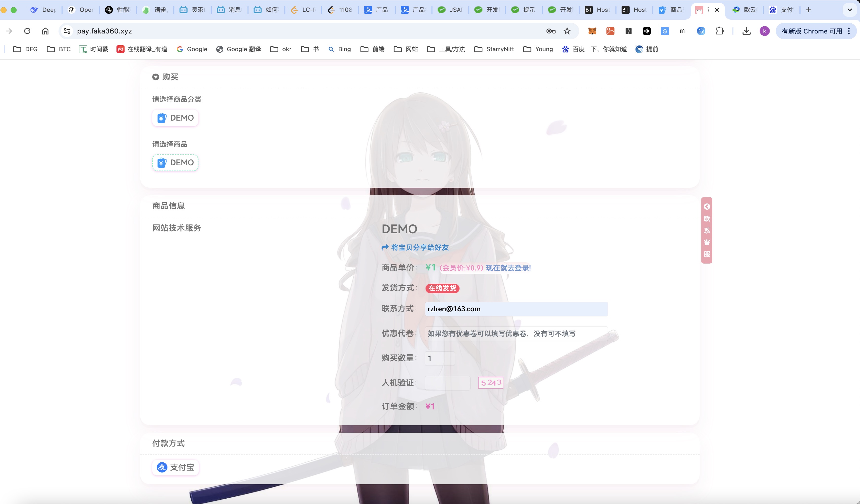Open the StarryNift bookmark folder

494,49
